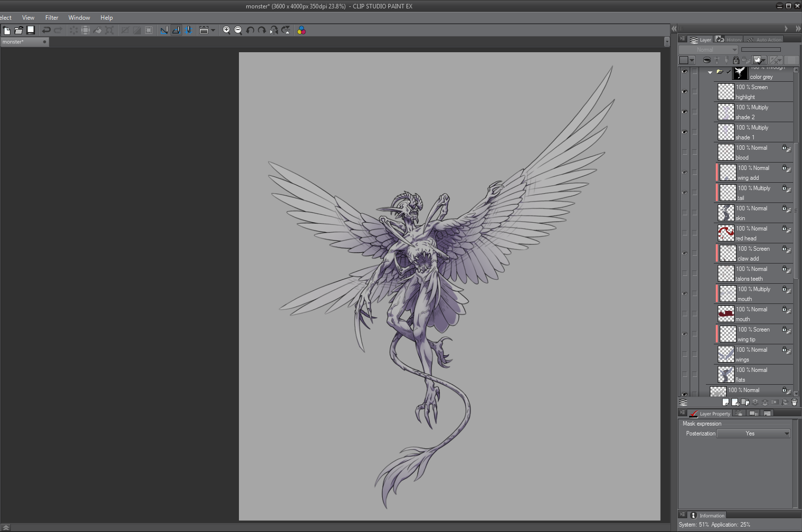The height and width of the screenshot is (532, 802).
Task: Click the Save icon in the toolbar
Action: [x=31, y=31]
